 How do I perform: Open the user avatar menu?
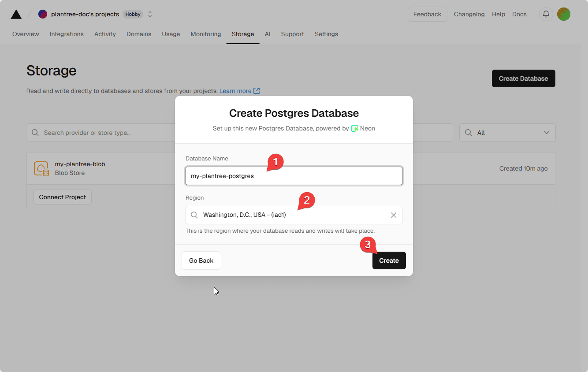[564, 14]
